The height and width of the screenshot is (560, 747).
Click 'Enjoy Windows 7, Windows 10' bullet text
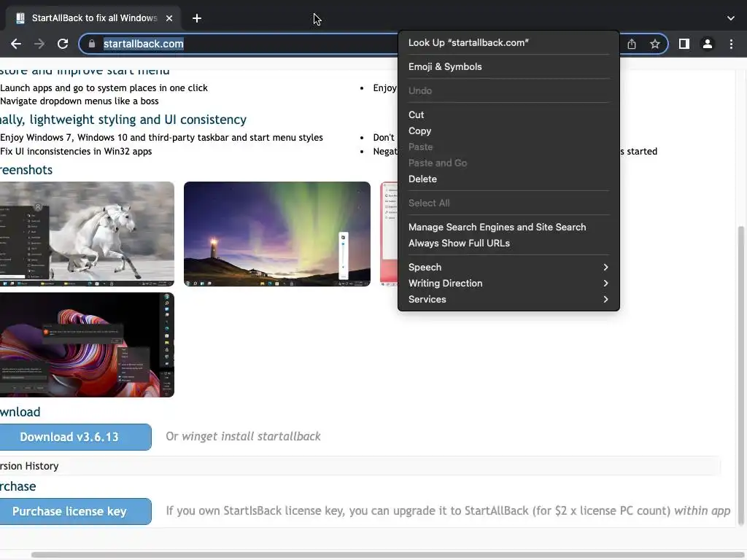[x=161, y=138]
